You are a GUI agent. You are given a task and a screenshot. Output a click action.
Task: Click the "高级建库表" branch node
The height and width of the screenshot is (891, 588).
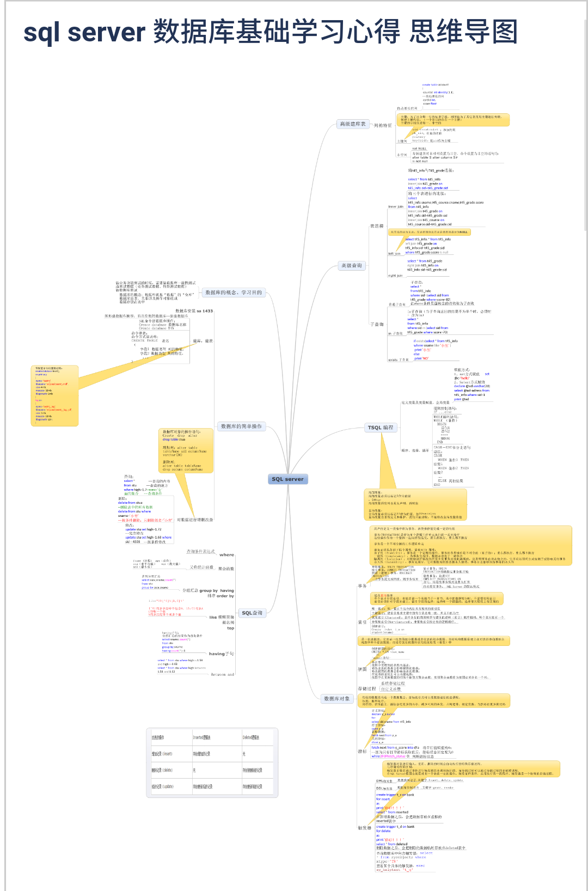pos(353,124)
